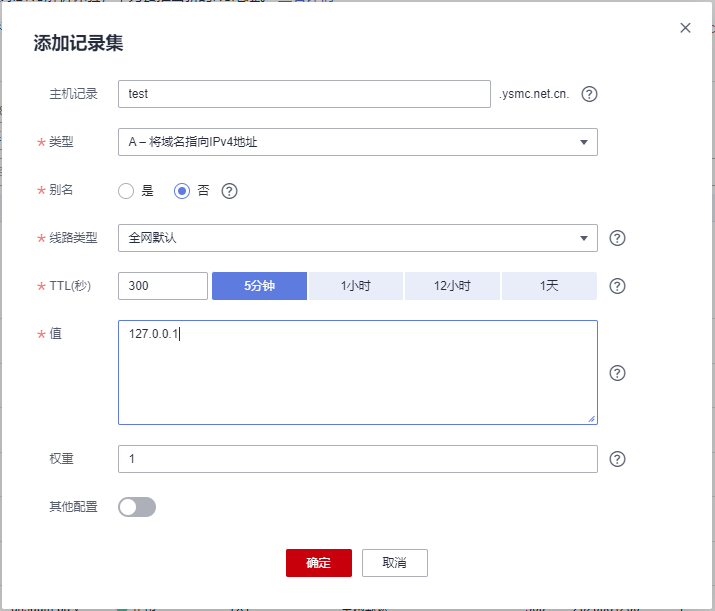Click the 权重 input field
Viewport: 715px width, 611px height.
357,459
